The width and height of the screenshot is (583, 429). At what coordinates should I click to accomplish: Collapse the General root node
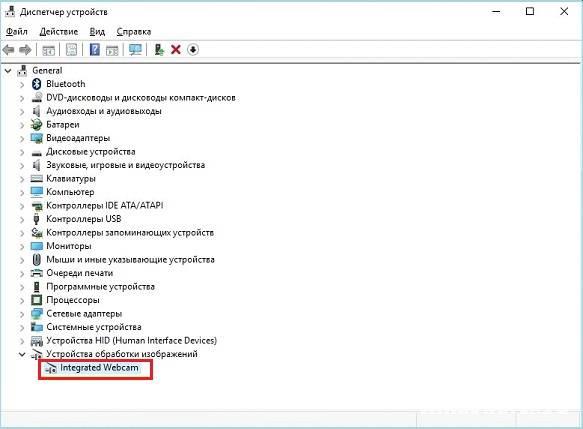tap(8, 71)
